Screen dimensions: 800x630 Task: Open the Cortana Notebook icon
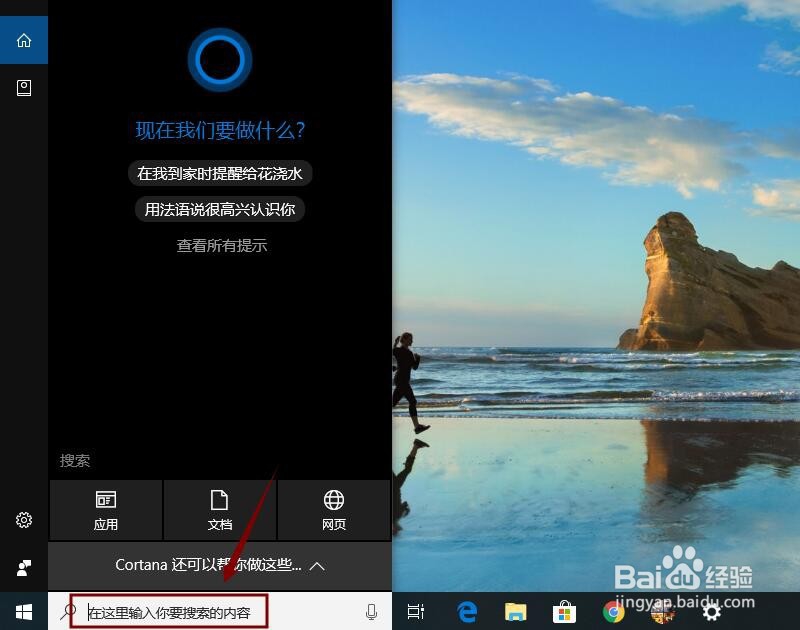(24, 88)
